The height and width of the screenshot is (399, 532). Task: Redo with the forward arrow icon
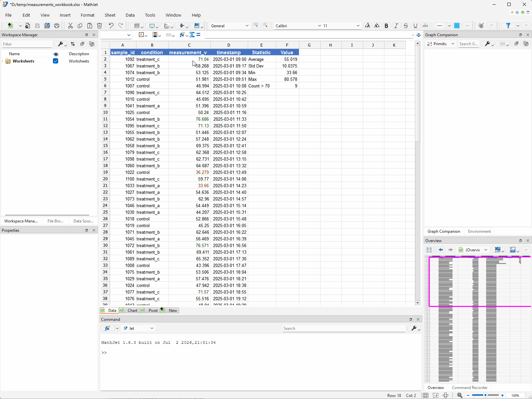pyautogui.click(x=121, y=26)
